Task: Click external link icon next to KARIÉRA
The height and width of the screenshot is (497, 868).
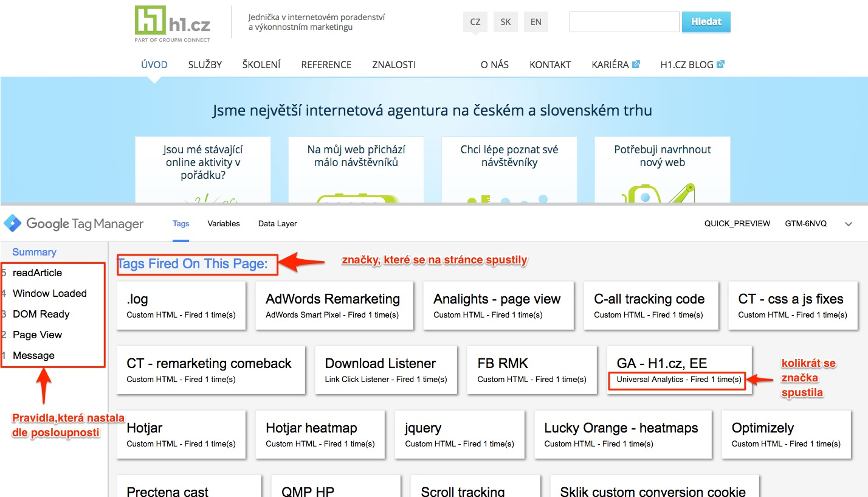Action: pyautogui.click(x=636, y=64)
